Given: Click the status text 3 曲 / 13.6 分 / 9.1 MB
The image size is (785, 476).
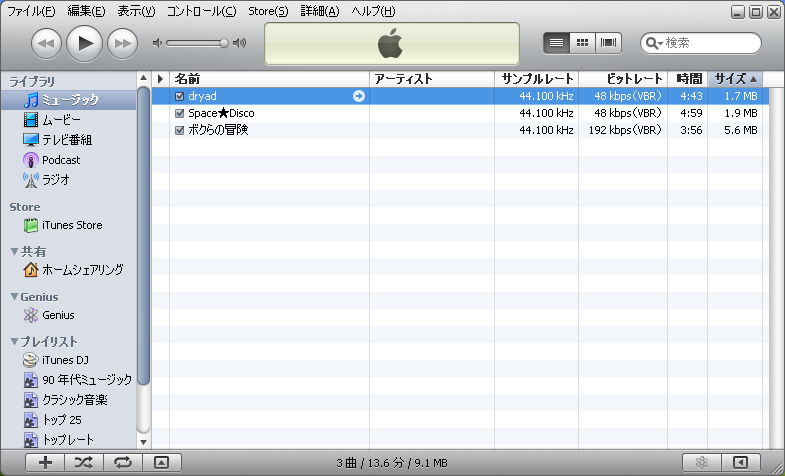Looking at the screenshot, I should (392, 463).
